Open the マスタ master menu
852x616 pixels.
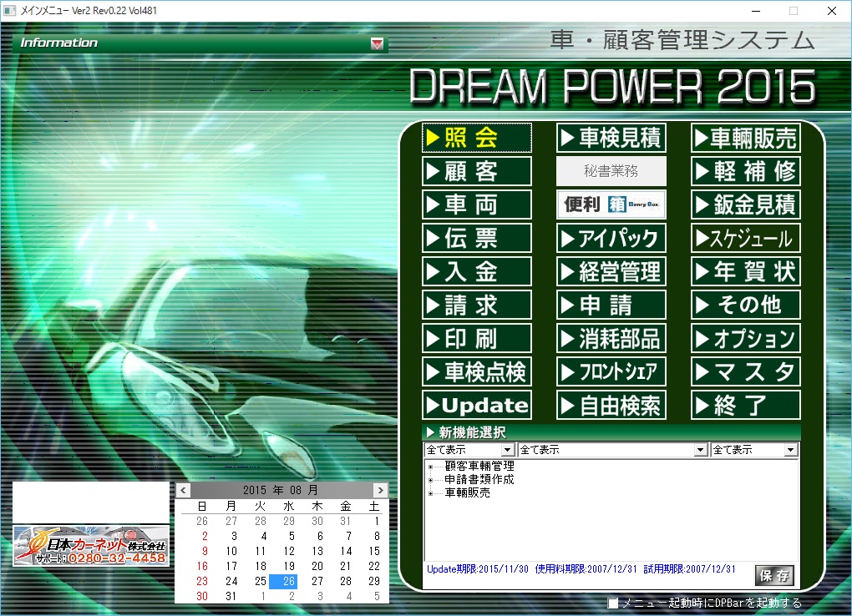pos(745,372)
